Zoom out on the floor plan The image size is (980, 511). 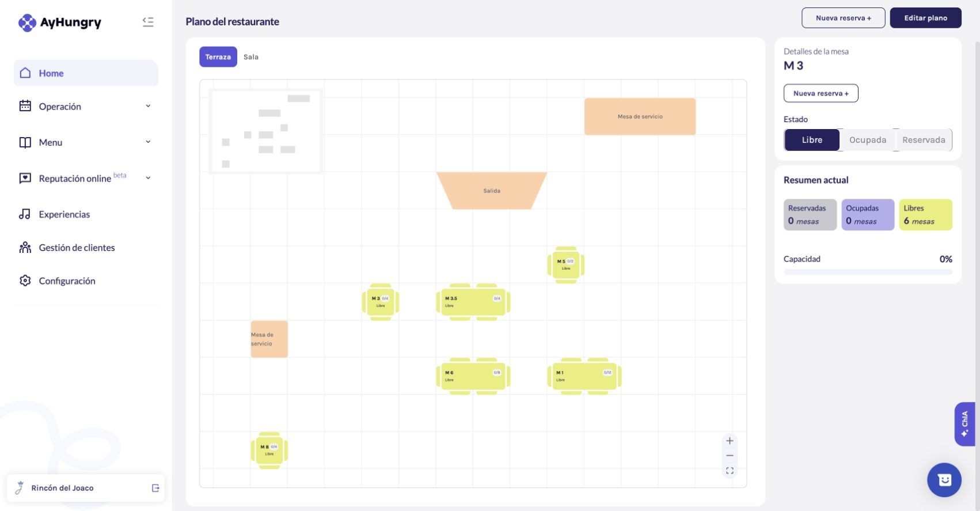(x=730, y=456)
